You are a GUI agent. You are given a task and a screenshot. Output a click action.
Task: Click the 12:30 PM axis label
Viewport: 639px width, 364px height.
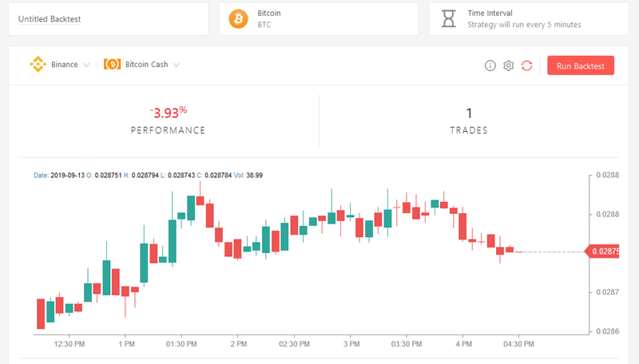pos(69,344)
